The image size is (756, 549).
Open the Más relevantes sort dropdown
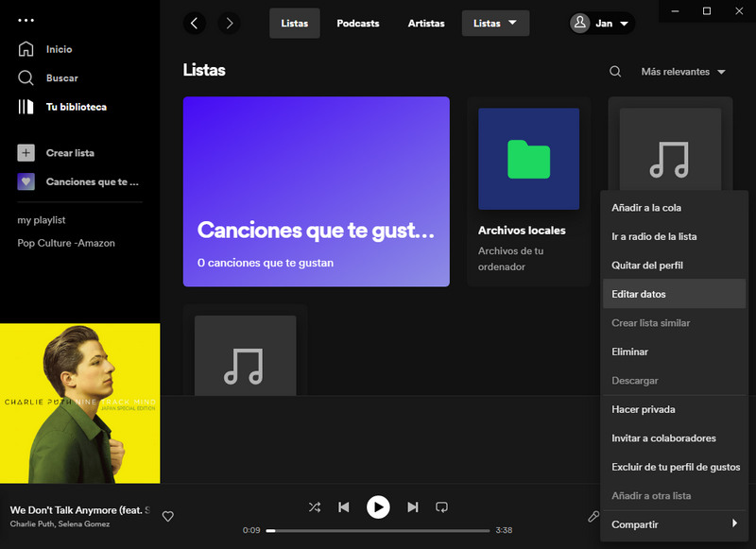682,72
